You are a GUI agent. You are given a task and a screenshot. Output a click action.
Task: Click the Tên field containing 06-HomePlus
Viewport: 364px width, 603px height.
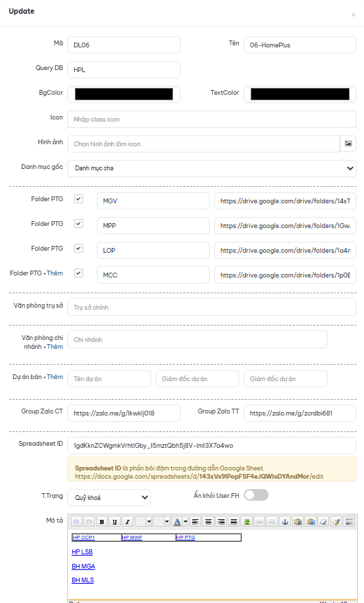pyautogui.click(x=300, y=45)
